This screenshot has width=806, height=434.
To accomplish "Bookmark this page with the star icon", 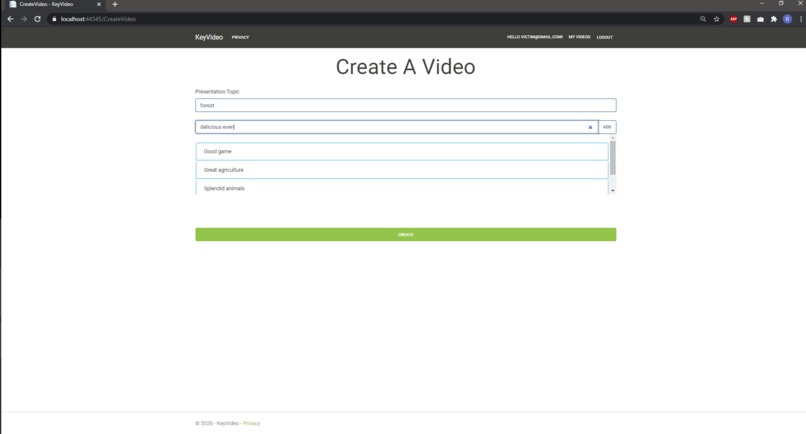I will [717, 19].
